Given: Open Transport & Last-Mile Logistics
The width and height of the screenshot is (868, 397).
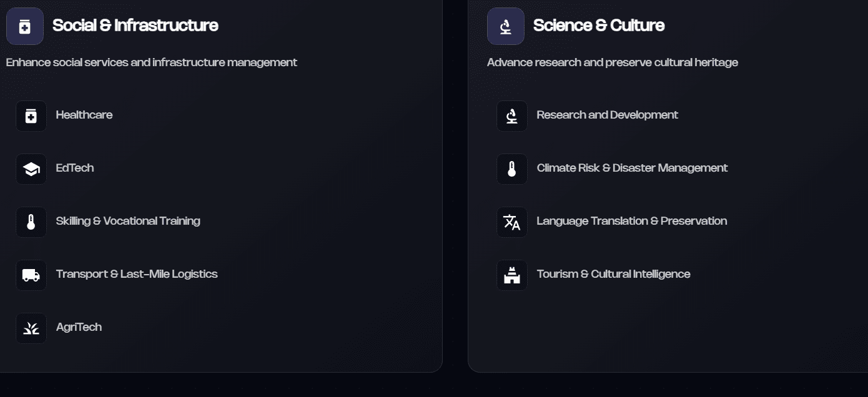Looking at the screenshot, I should pyautogui.click(x=136, y=275).
